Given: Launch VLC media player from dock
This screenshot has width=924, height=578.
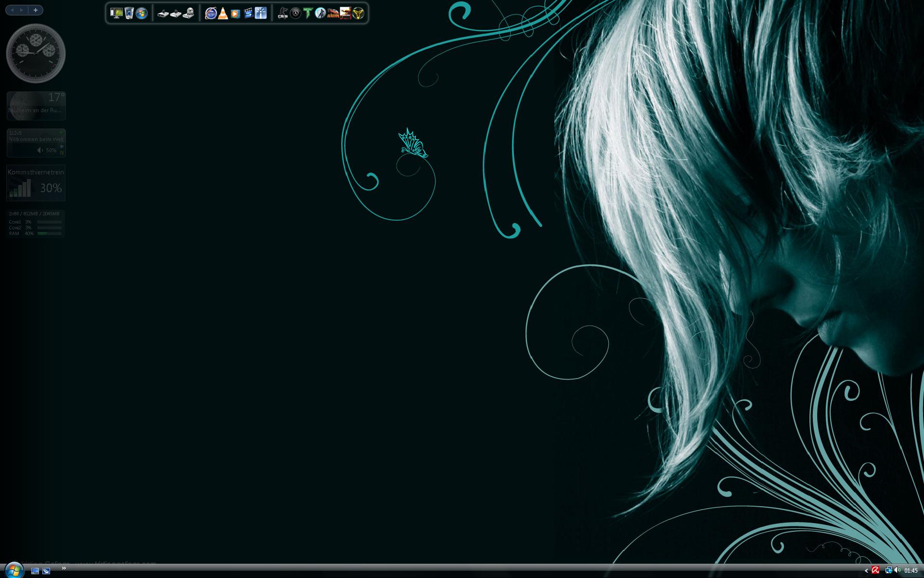Looking at the screenshot, I should [223, 13].
